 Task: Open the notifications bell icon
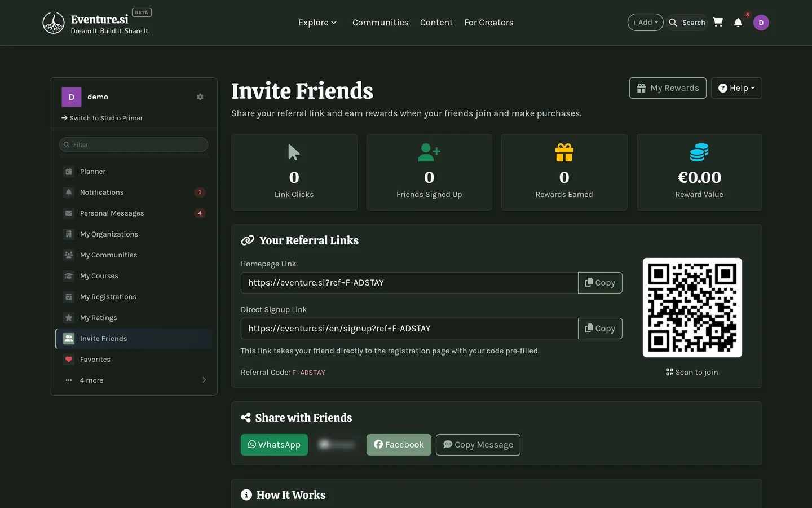738,23
